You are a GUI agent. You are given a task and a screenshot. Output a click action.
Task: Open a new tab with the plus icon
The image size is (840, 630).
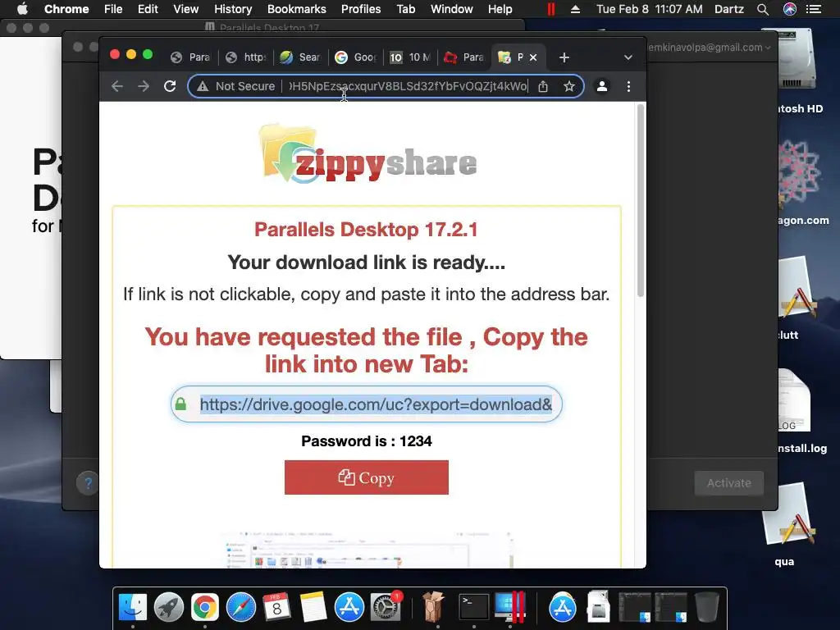pyautogui.click(x=564, y=57)
